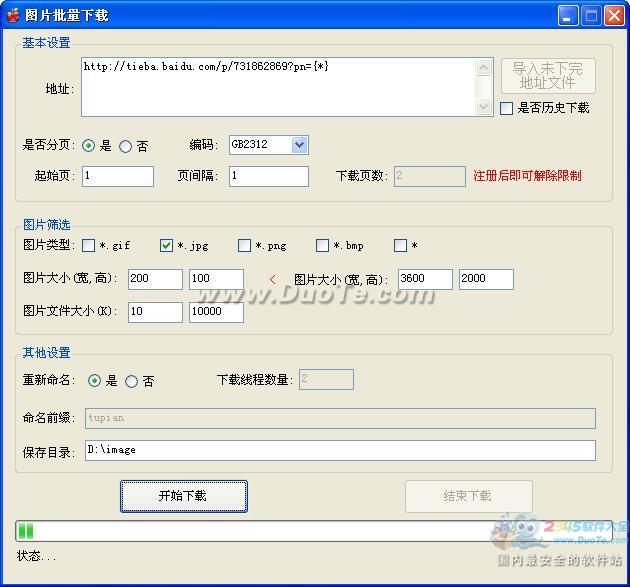630x587 pixels.
Task: Click the apple app icon in title bar
Action: coord(13,15)
